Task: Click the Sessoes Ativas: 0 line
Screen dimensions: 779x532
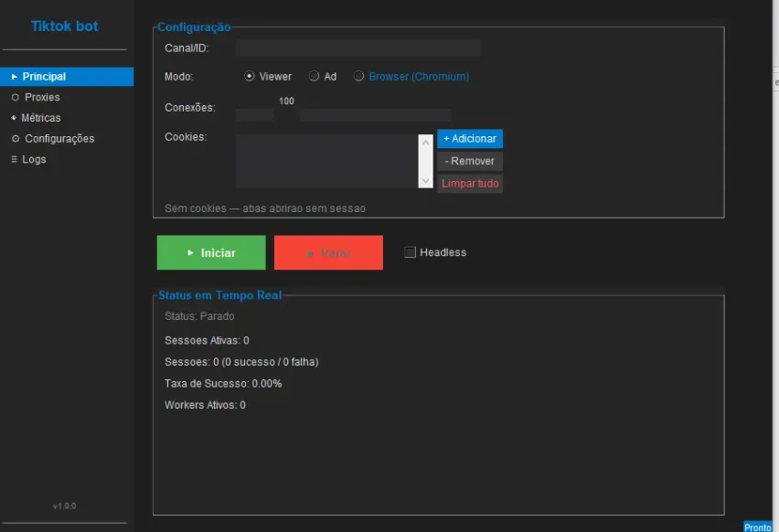Action: click(208, 341)
